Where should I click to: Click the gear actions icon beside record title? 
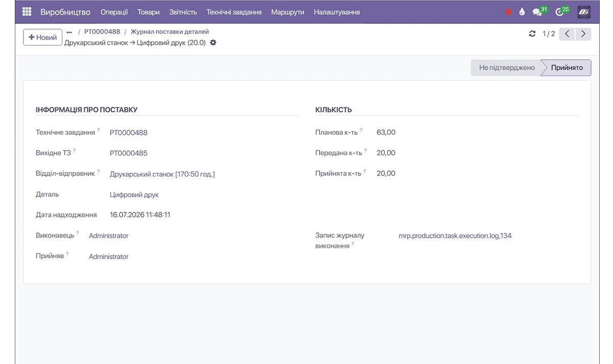click(x=213, y=43)
